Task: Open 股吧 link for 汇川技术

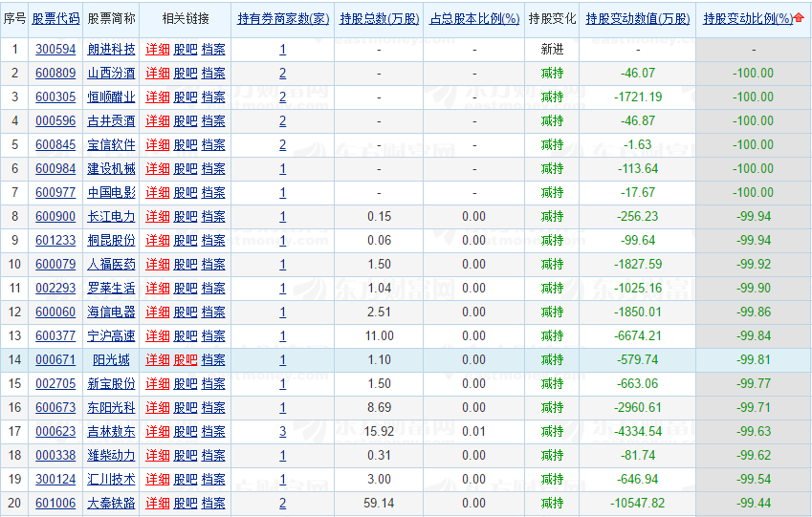Action: click(186, 479)
